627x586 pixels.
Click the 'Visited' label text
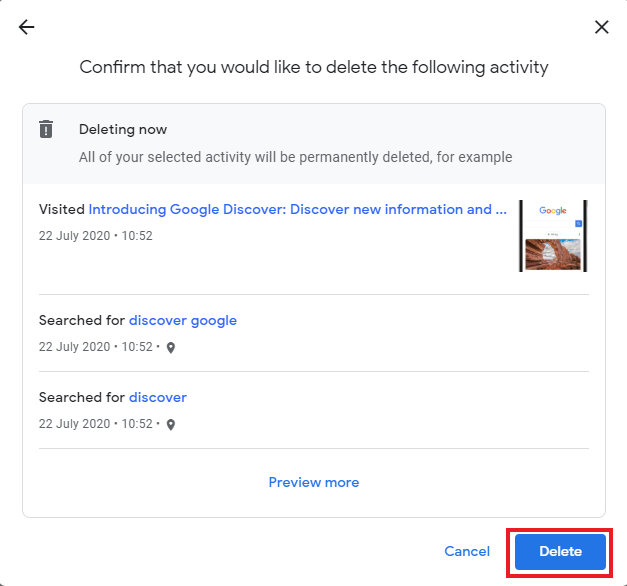pyautogui.click(x=62, y=210)
